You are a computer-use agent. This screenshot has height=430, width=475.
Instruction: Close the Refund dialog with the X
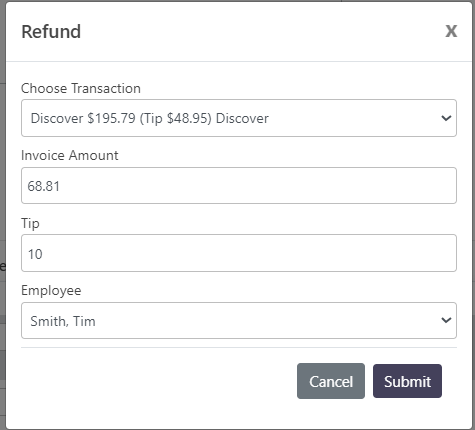pos(451,31)
